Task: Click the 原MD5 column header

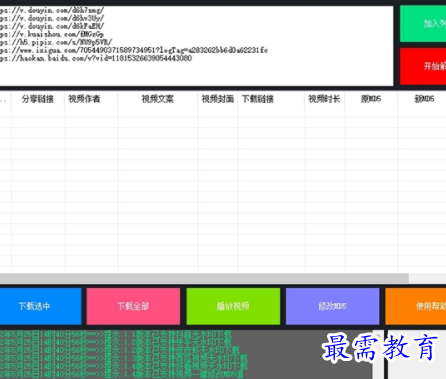Action: pyautogui.click(x=371, y=99)
